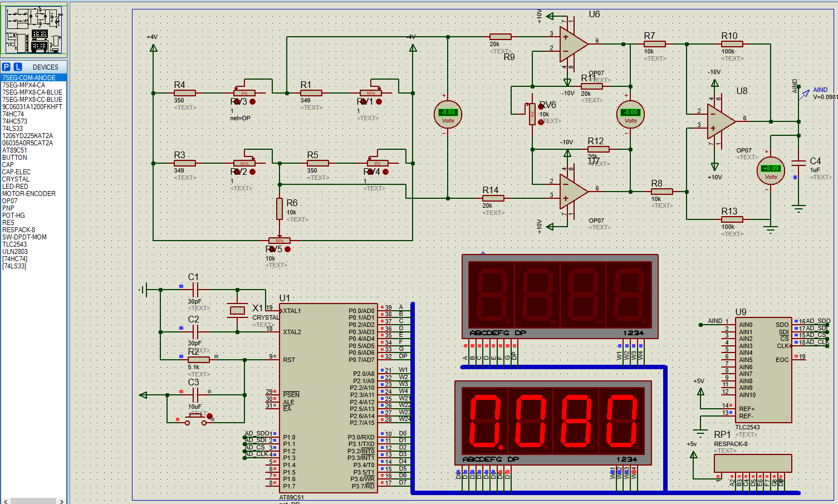Select resistor R7 10k
The width and height of the screenshot is (838, 504).
654,44
